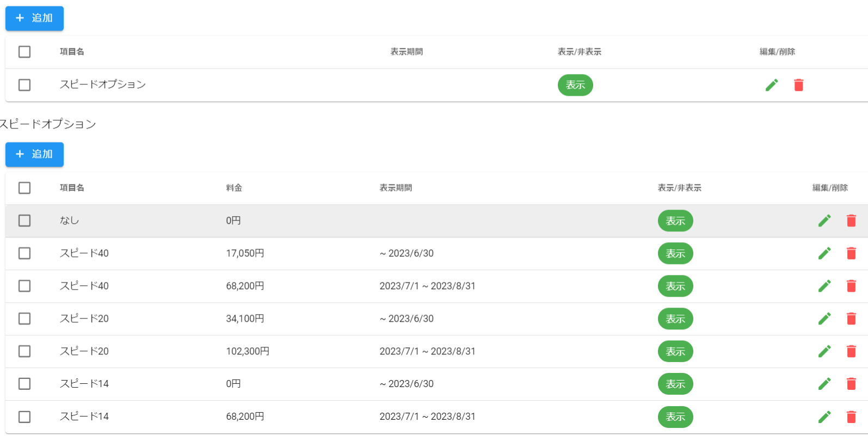
Task: Remove the スピード14 entry priced 68,200円
Action: 851,416
